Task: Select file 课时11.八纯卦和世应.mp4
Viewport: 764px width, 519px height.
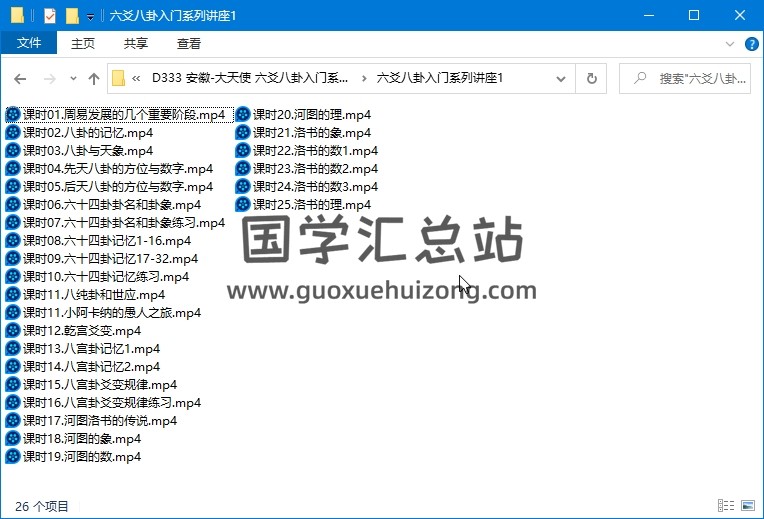Action: 85,295
